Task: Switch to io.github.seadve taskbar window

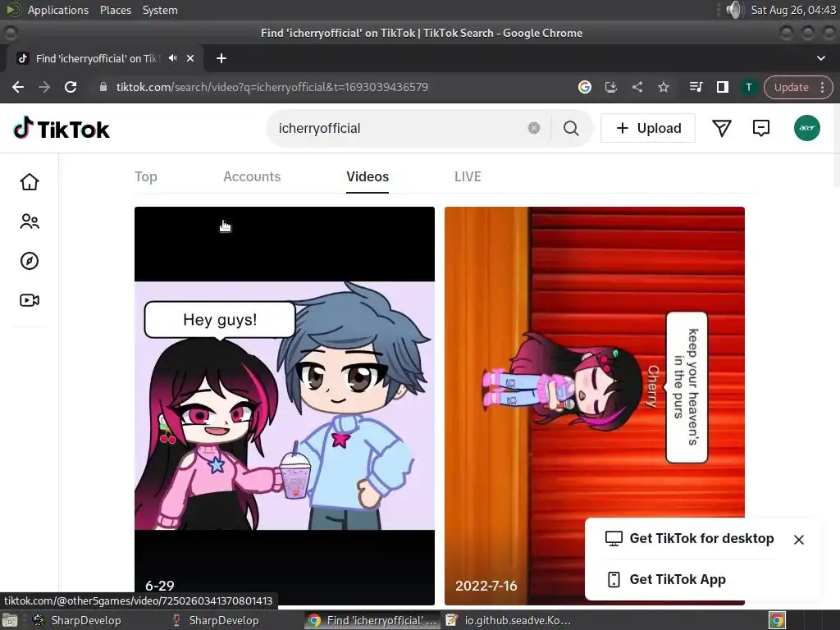Action: coord(509,620)
